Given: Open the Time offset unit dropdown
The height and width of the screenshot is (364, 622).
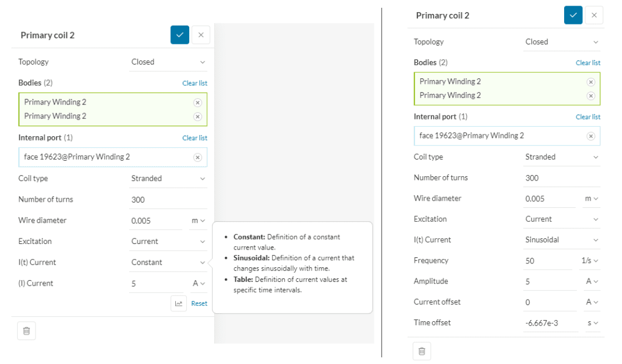Looking at the screenshot, I should (x=593, y=323).
